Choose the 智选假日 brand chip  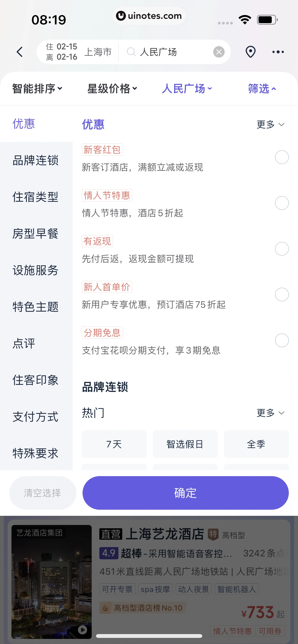point(185,444)
